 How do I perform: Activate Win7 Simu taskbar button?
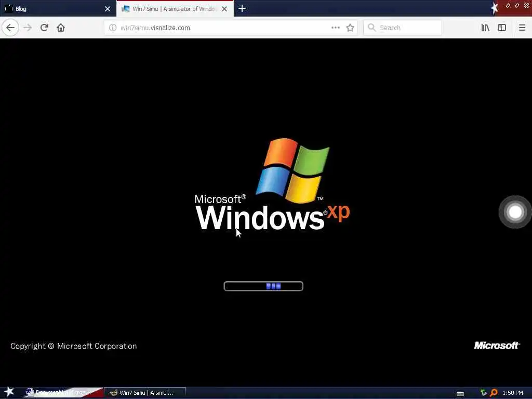146,393
